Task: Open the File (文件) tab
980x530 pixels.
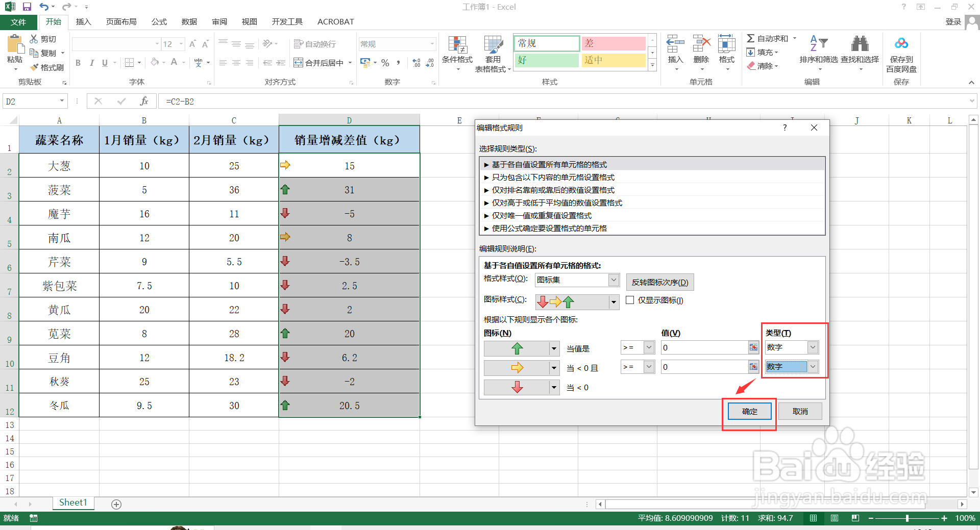Action: click(18, 22)
